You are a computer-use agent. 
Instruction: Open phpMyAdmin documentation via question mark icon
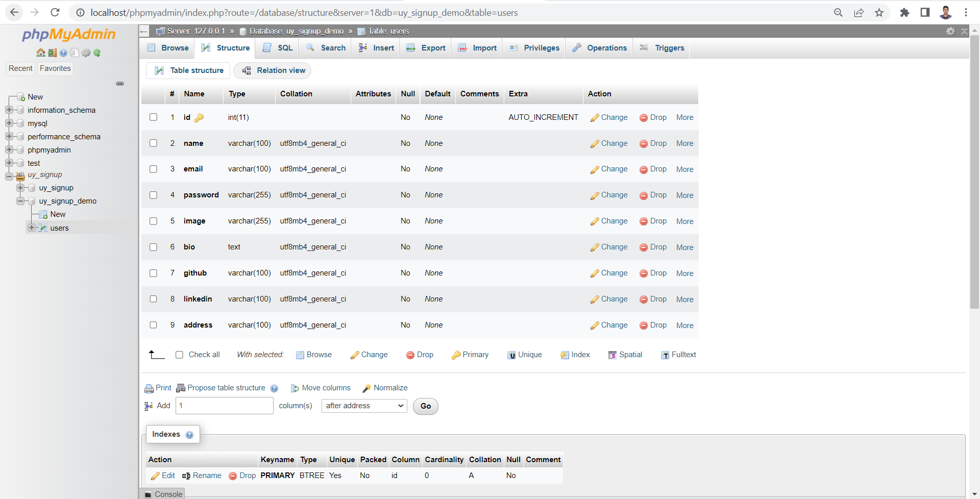click(x=63, y=53)
